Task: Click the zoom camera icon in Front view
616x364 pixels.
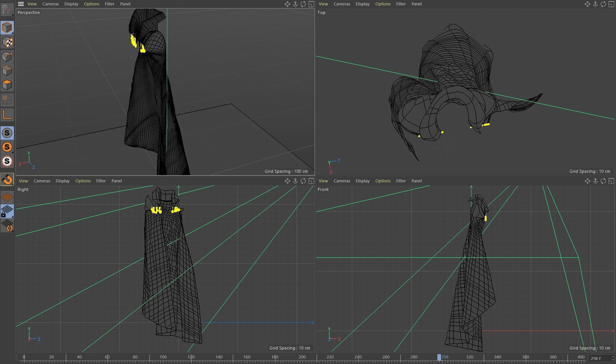Action: click(595, 181)
